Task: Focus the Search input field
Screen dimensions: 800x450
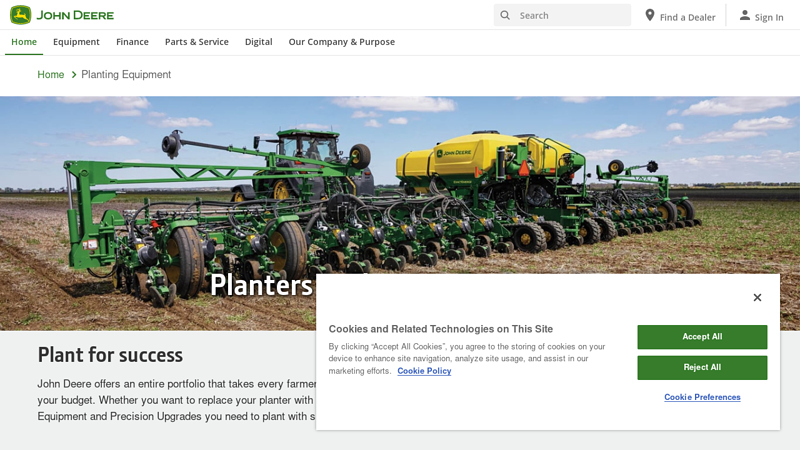Action: pyautogui.click(x=562, y=15)
